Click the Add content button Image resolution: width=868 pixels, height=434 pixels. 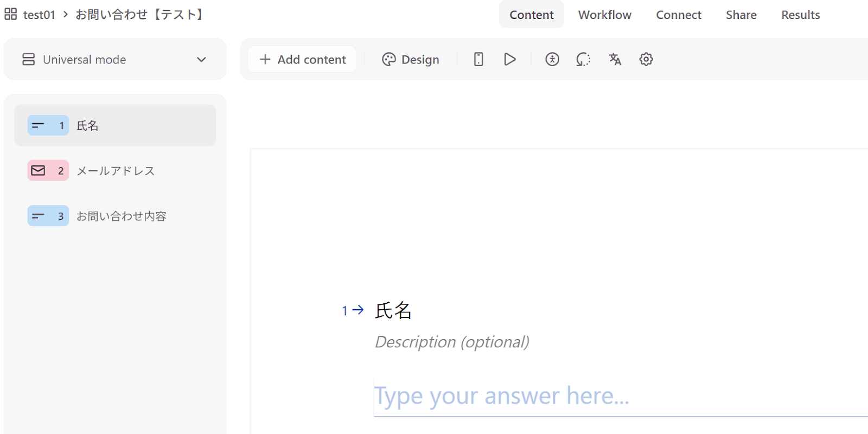(x=302, y=59)
